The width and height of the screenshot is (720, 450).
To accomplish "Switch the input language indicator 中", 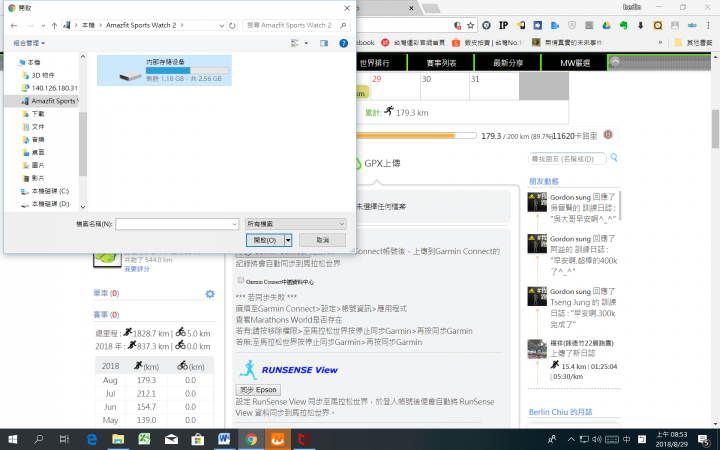I will click(626, 439).
